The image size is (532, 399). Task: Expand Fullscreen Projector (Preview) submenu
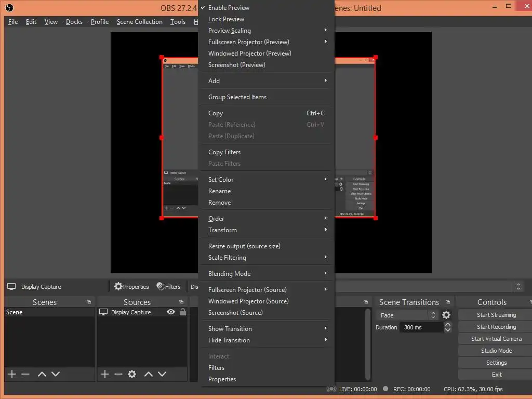click(265, 42)
